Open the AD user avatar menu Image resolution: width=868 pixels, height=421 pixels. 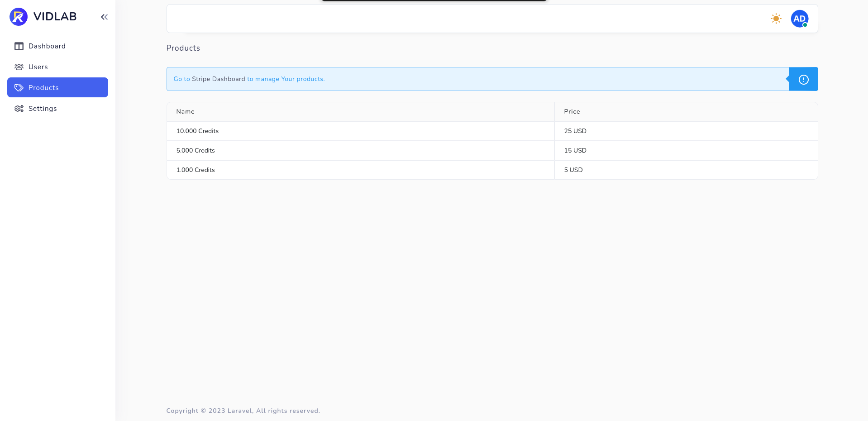click(x=800, y=19)
